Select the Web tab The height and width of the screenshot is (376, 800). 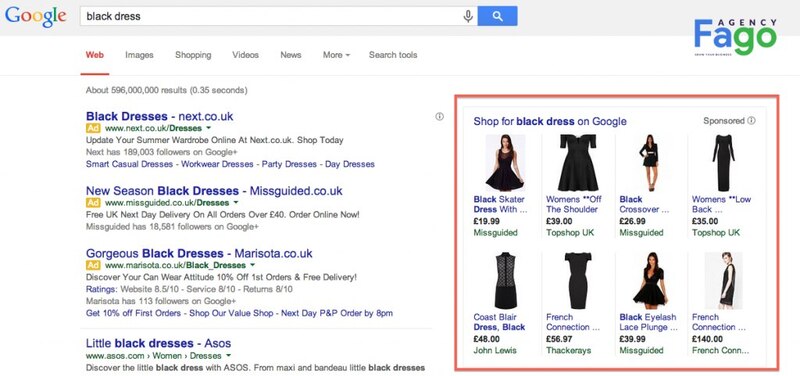95,55
